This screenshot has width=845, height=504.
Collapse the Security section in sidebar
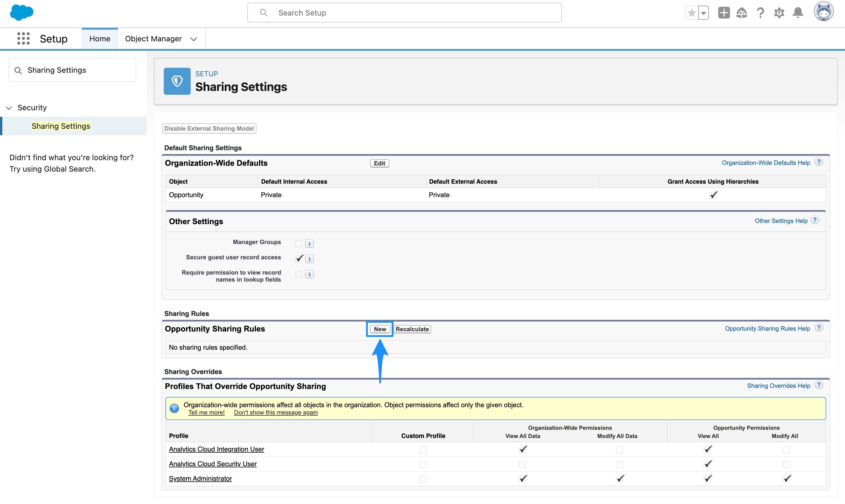pos(9,107)
